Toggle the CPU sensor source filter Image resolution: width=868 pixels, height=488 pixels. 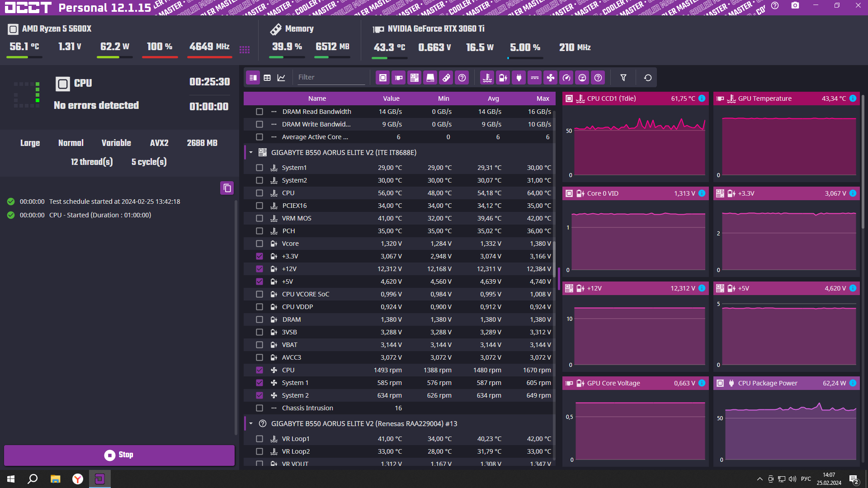(x=383, y=78)
